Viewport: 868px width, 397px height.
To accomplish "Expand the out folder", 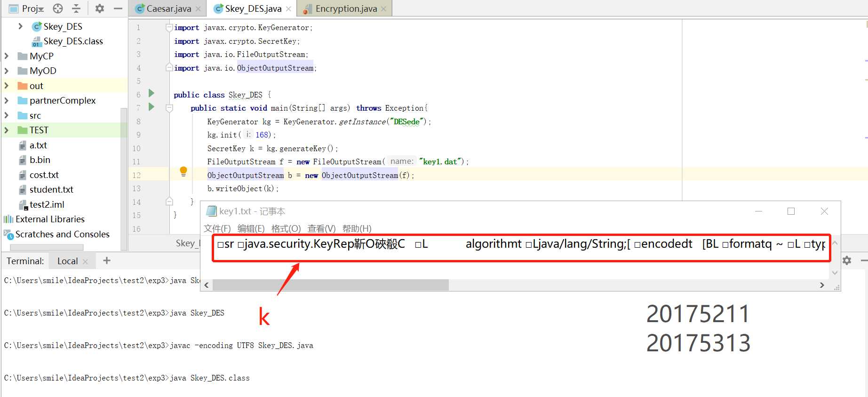I will click(x=6, y=86).
